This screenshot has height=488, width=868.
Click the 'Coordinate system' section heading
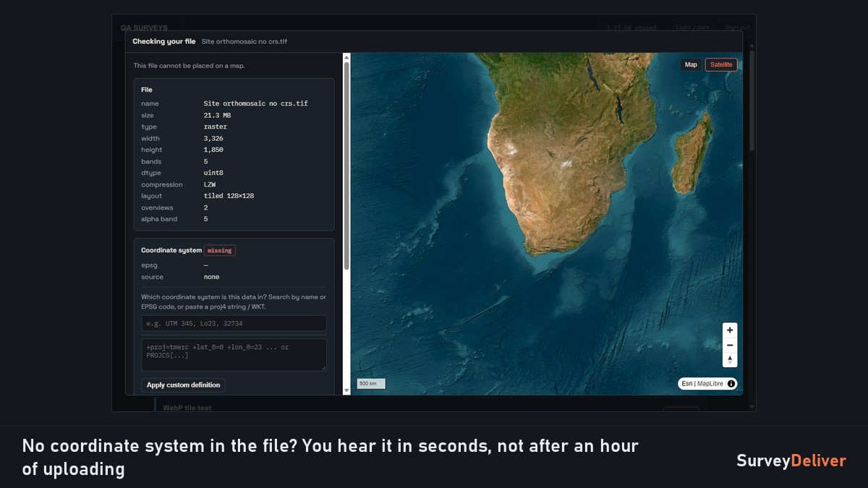(171, 250)
